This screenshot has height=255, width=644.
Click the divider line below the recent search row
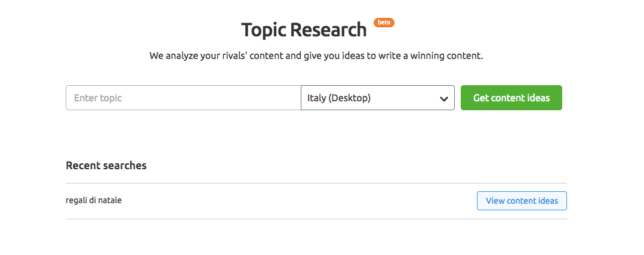click(x=316, y=219)
